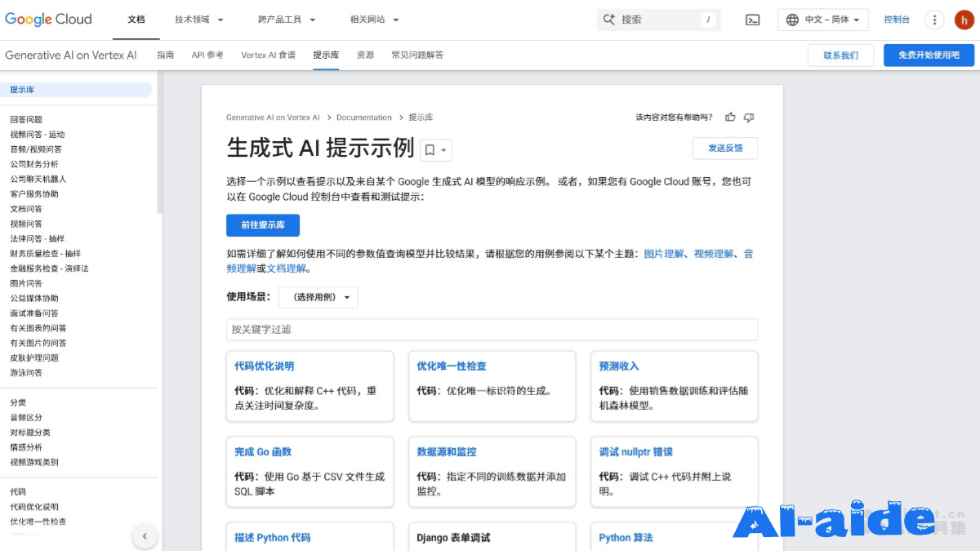Give a thumbs up on 该内容对您有帮助吗
This screenshot has width=980, height=551.
point(730,117)
